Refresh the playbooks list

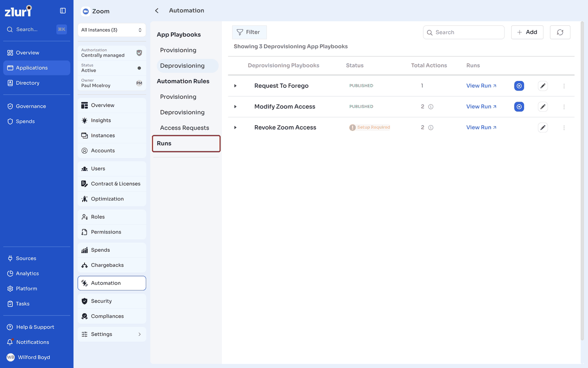pyautogui.click(x=560, y=32)
